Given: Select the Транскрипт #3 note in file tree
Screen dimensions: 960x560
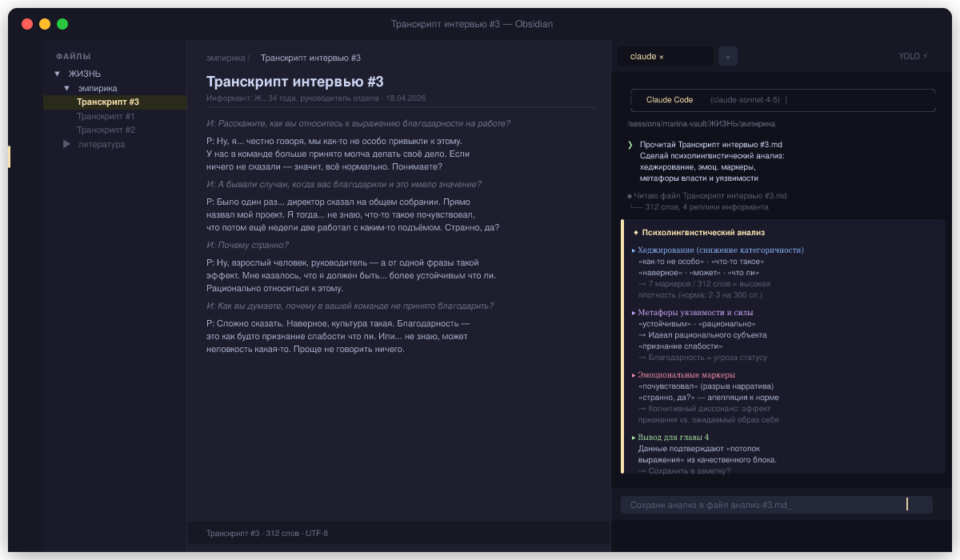Looking at the screenshot, I should click(114, 102).
